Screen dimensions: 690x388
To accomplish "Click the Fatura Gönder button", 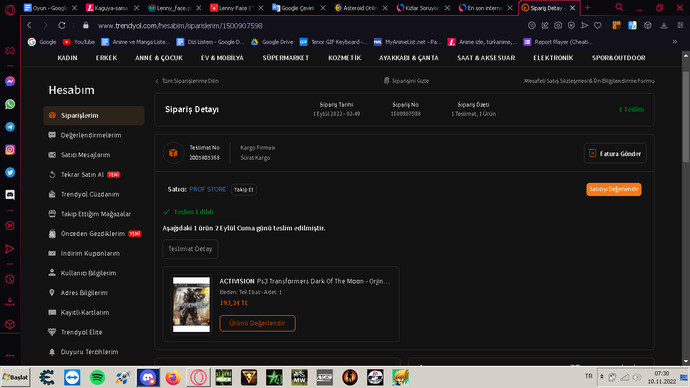I will click(x=615, y=154).
